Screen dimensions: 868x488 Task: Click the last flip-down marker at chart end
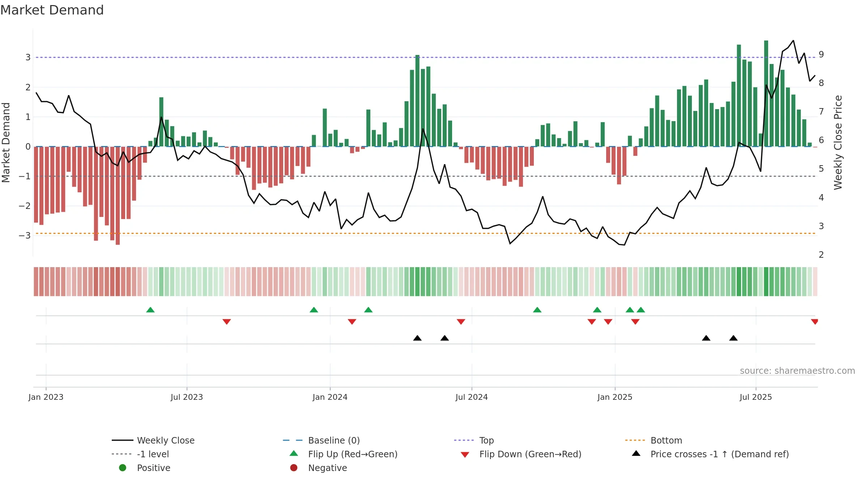point(814,322)
